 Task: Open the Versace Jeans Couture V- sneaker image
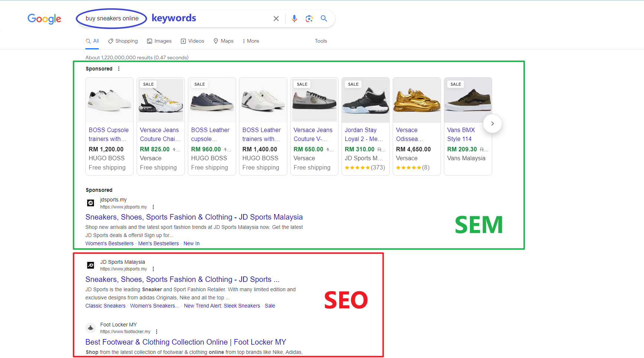tap(314, 100)
